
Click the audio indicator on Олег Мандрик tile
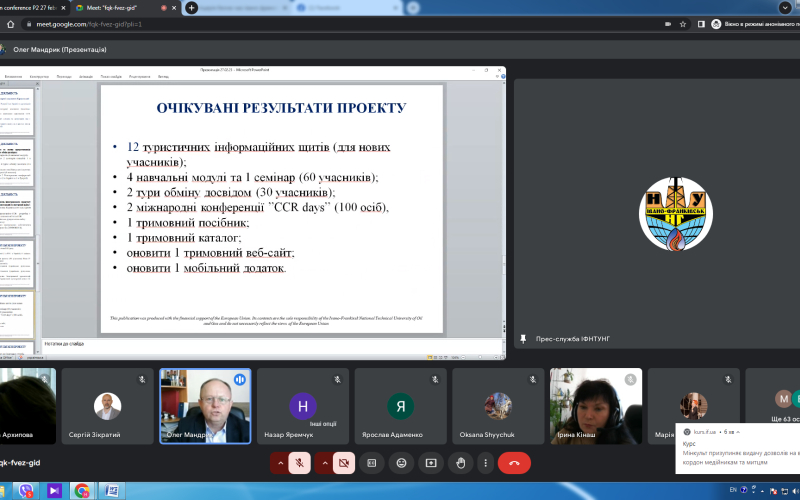pos(240,379)
